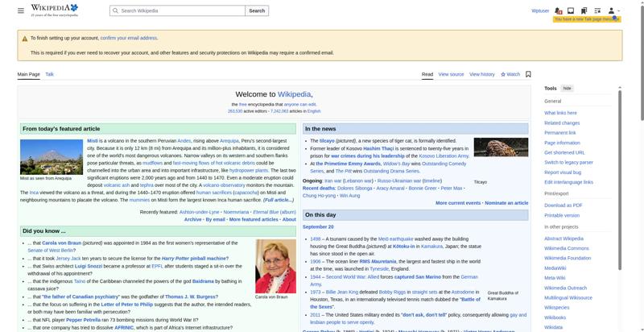Open Full article link for Misti

click(278, 200)
